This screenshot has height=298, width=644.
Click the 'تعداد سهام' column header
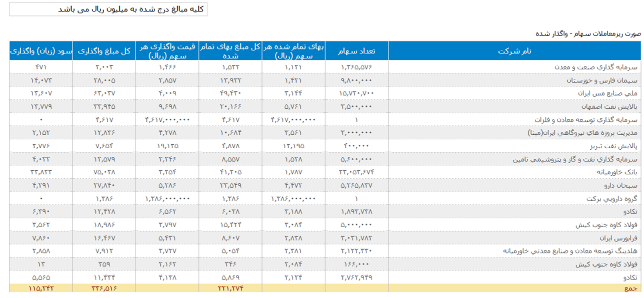[356, 51]
